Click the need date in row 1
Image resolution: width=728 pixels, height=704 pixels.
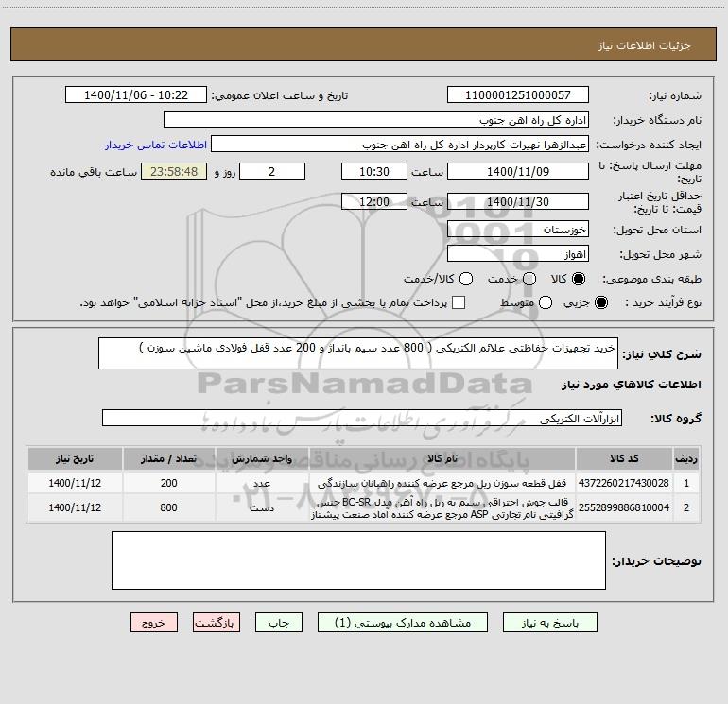click(x=75, y=483)
